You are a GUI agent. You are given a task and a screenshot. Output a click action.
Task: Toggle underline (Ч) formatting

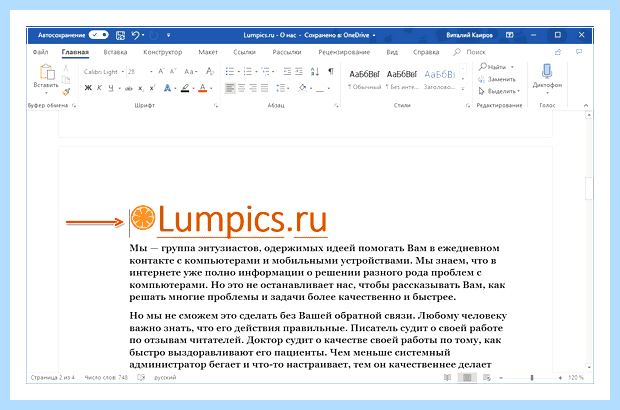[x=111, y=88]
